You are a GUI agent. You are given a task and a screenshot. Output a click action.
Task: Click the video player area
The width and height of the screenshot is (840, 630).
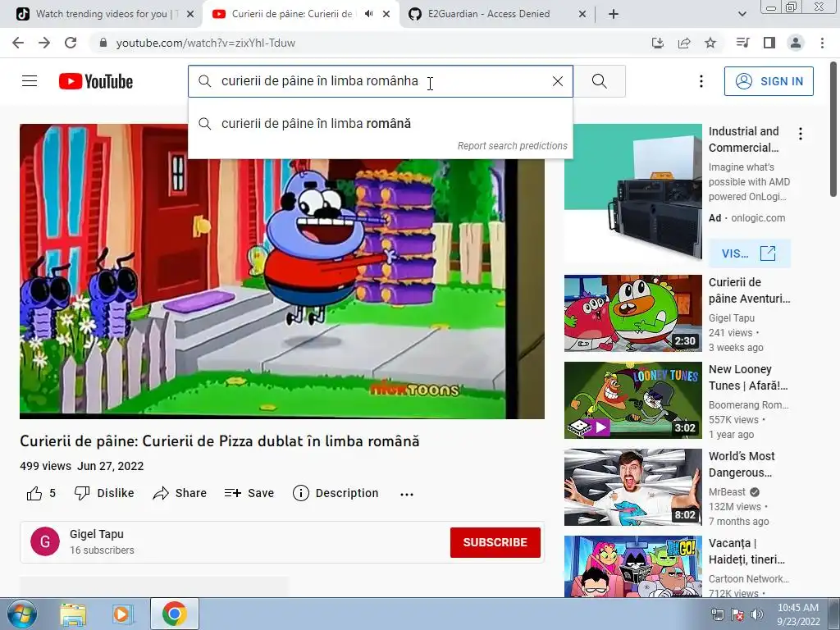point(282,271)
